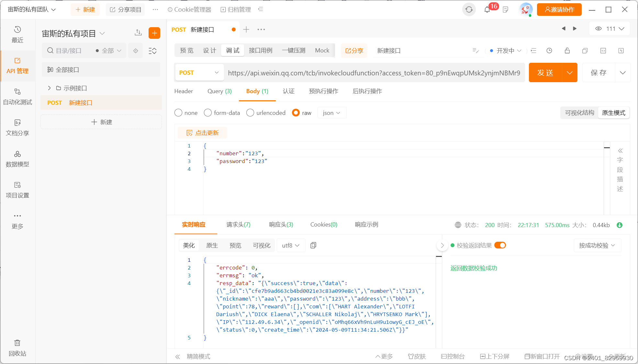Open the POST method dropdown
The image size is (638, 364).
click(x=199, y=72)
